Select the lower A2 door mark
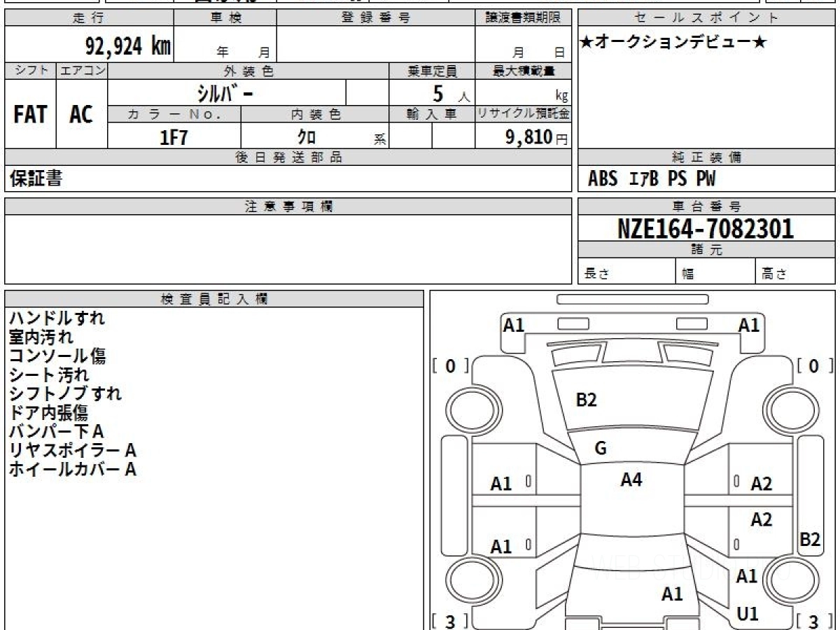840x630 pixels. (x=761, y=519)
